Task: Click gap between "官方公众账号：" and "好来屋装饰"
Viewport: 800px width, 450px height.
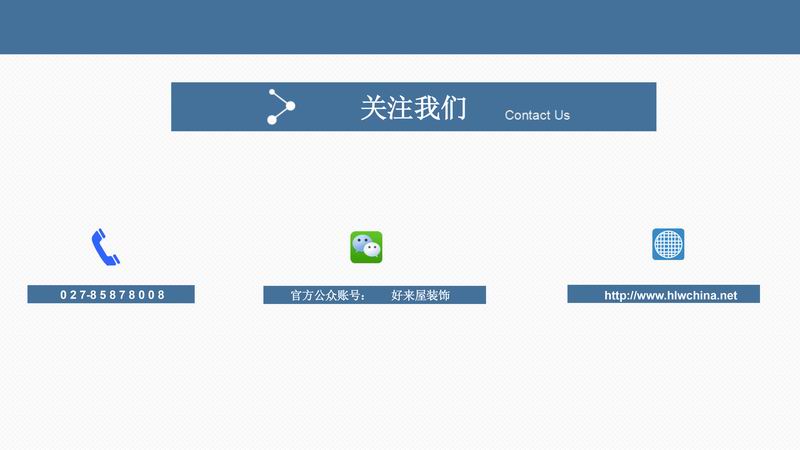Action: point(379,296)
